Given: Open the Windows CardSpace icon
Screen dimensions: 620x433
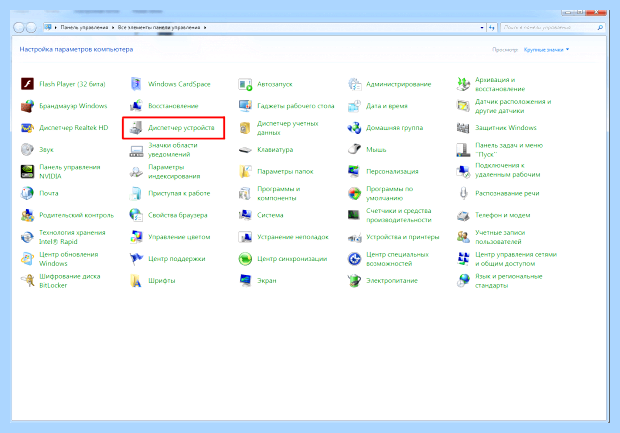Looking at the screenshot, I should (136, 84).
